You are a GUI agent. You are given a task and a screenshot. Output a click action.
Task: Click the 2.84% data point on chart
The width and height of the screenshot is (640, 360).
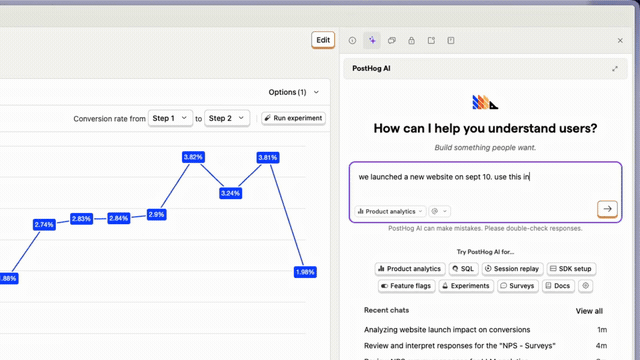tap(119, 218)
